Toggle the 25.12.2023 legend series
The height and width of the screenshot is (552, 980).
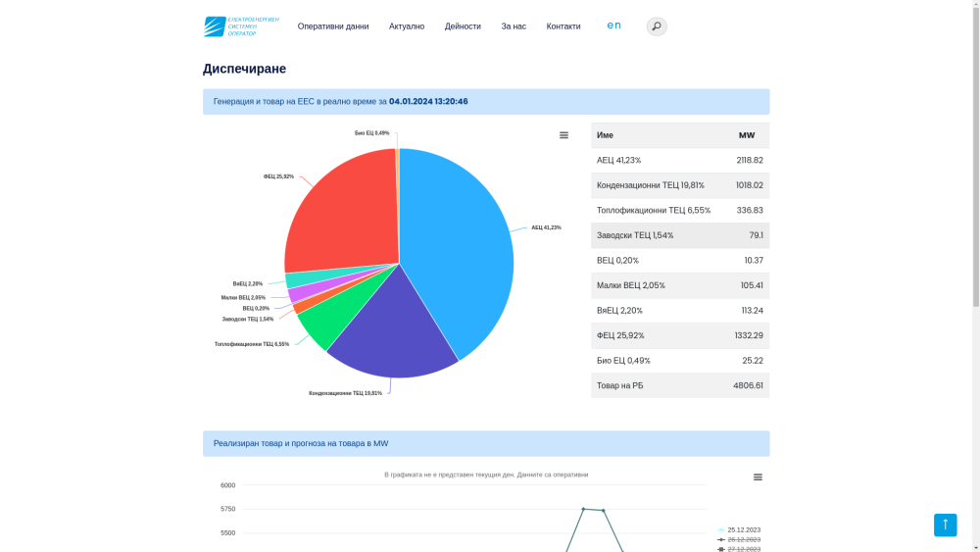(x=743, y=529)
